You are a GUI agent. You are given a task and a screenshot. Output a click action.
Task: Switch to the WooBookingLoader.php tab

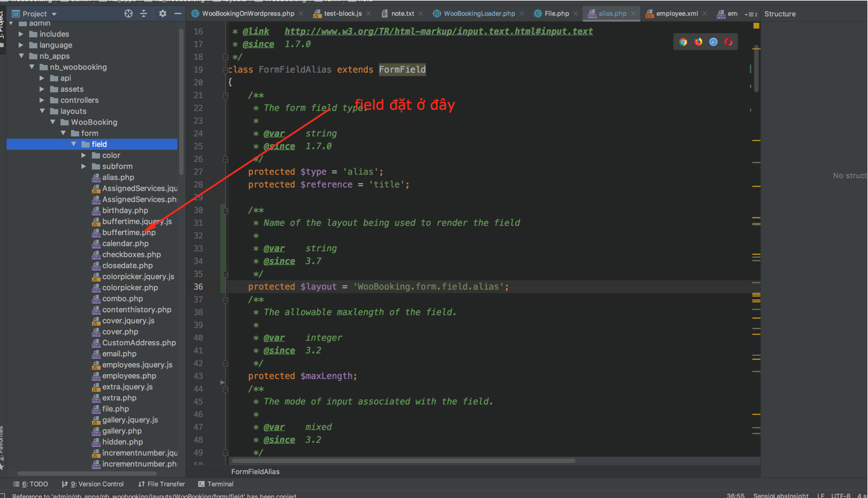pyautogui.click(x=478, y=13)
